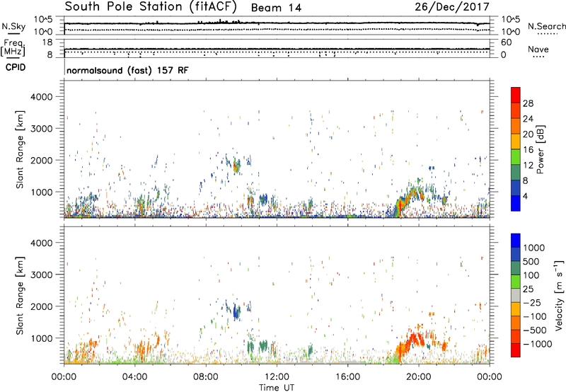Image resolution: width=566 pixels, height=392 pixels.
Task: Click the left '10^5' noise axis tick
Action: (x=43, y=20)
